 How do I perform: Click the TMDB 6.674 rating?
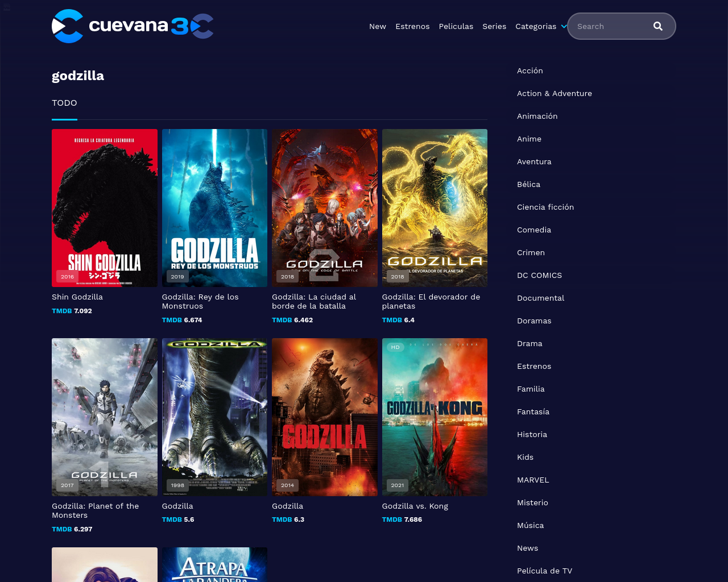tap(182, 320)
